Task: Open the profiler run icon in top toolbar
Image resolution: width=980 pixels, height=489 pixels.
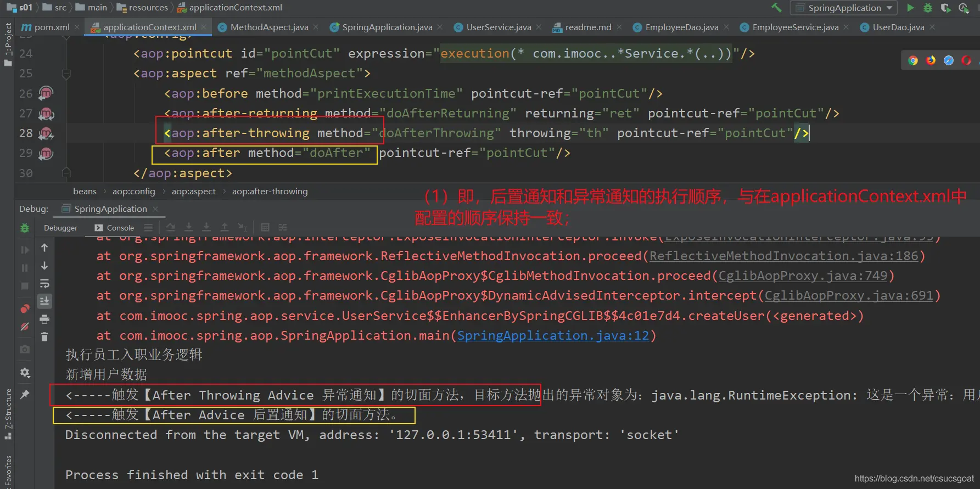Action: 964,8
